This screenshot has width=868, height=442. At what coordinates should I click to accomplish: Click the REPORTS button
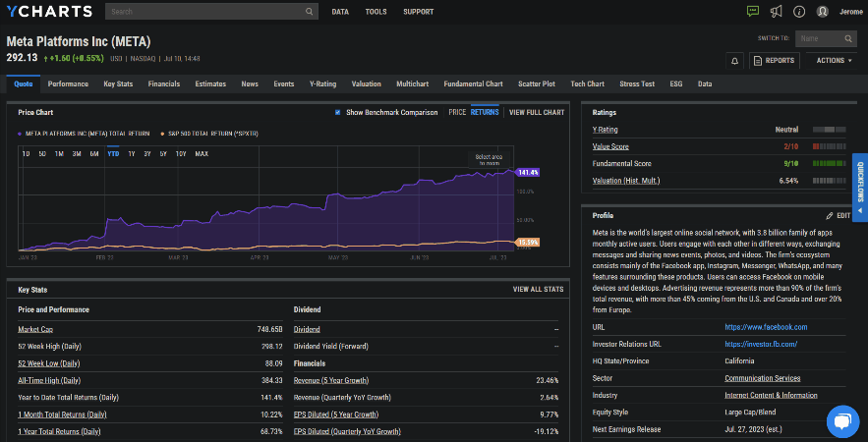pos(774,60)
